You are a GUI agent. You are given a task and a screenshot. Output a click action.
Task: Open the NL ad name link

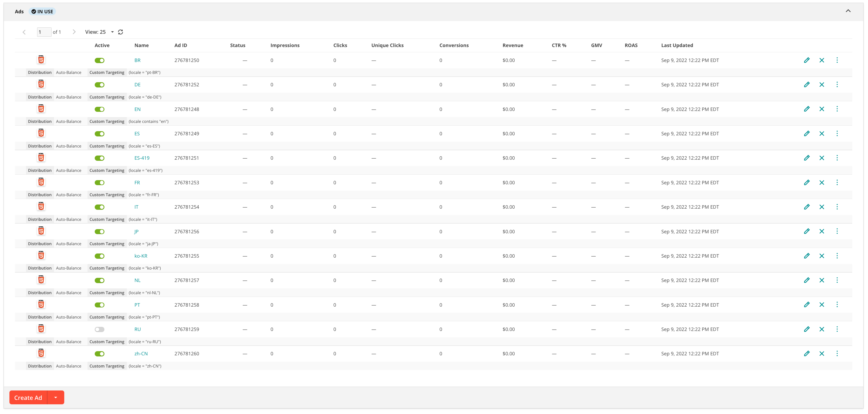pos(137,280)
